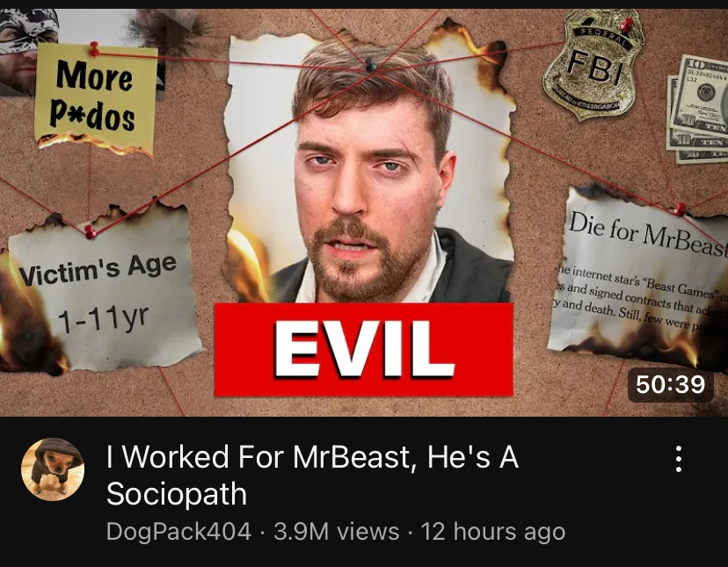Click the 1-11yr text on the burnt paper

pos(104,318)
